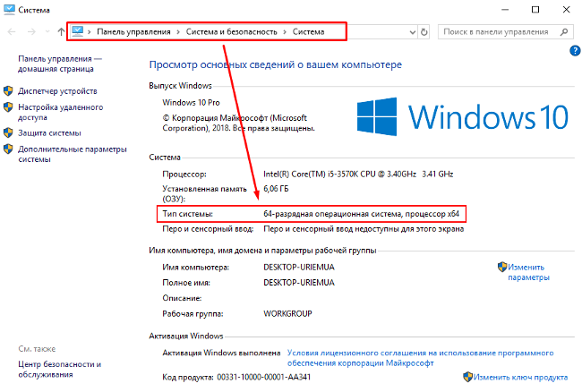Click the shield icon beside Изменить параметры
The image size is (582, 392).
(501, 268)
